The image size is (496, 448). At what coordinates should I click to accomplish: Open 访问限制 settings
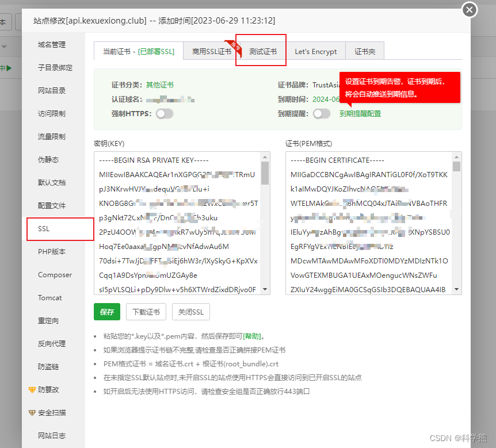coord(52,113)
